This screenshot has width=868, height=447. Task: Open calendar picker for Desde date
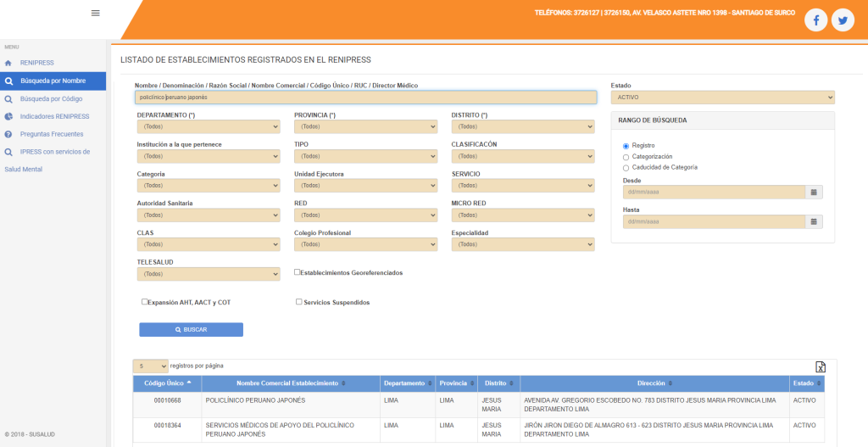[814, 193]
